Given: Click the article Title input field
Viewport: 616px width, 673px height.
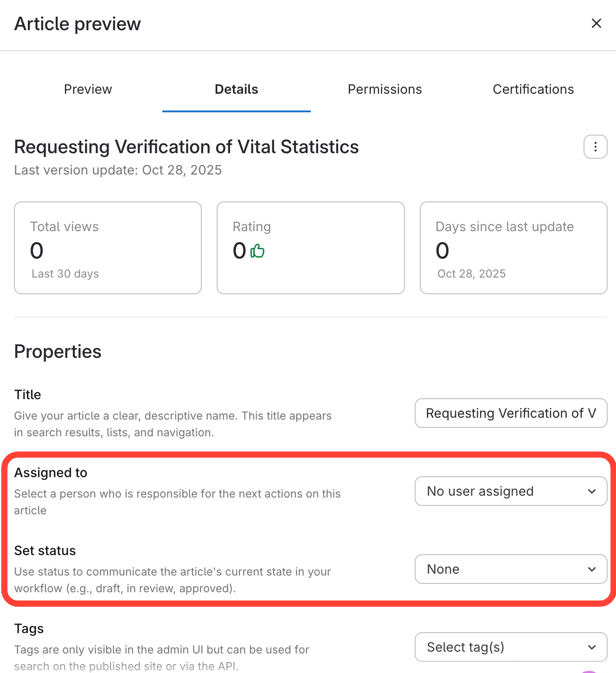Looking at the screenshot, I should click(511, 413).
